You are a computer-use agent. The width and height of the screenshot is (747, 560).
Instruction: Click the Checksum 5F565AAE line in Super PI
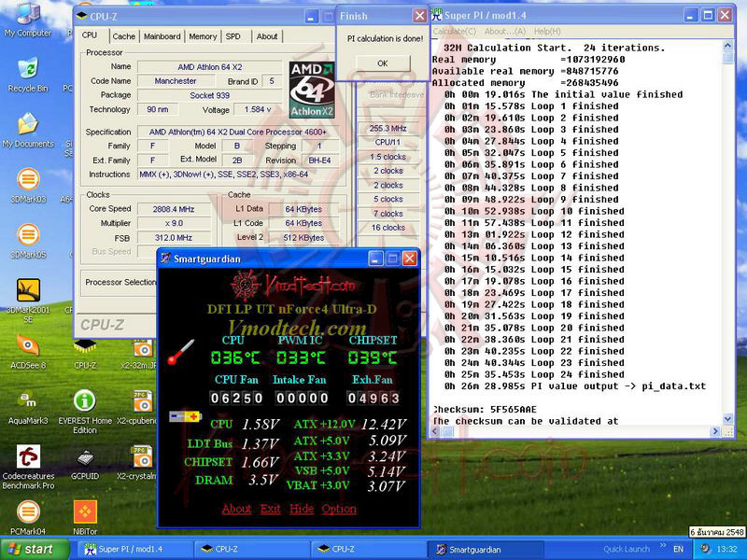click(485, 410)
